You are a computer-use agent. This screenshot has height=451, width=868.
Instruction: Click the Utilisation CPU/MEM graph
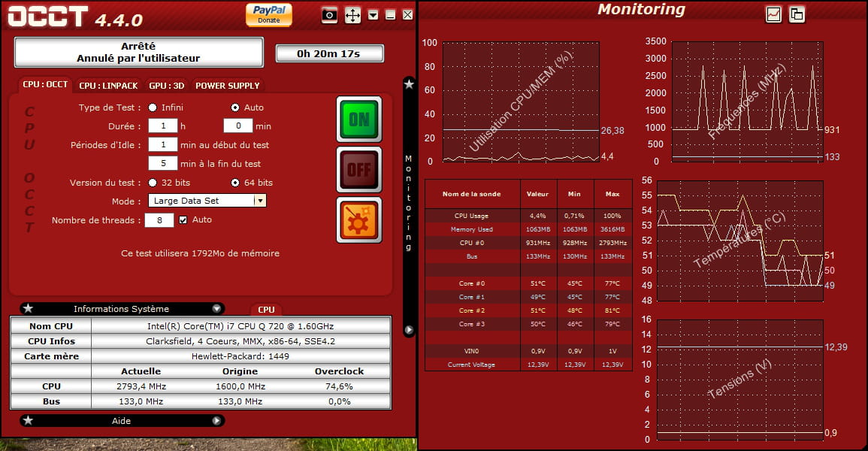[521, 101]
